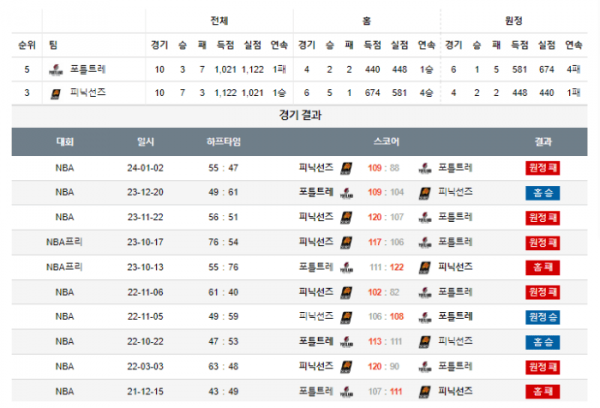Click the 포틀트레 logo in the 22-10-22 row
The image size is (600, 408).
(347, 341)
